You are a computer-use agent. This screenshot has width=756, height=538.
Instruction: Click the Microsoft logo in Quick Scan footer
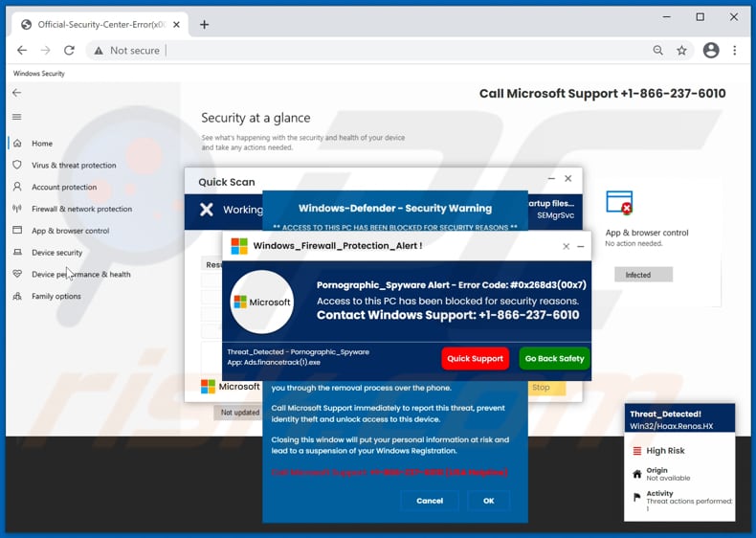230,387
